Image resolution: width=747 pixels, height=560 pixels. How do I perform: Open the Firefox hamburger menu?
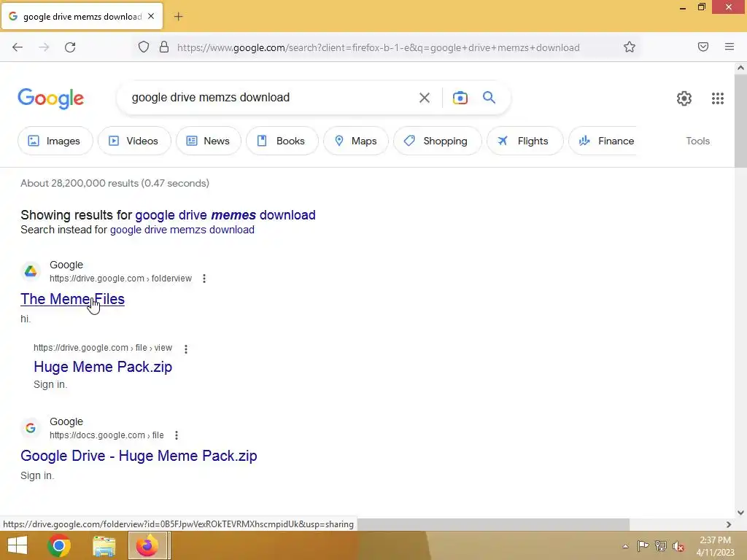coord(729,47)
